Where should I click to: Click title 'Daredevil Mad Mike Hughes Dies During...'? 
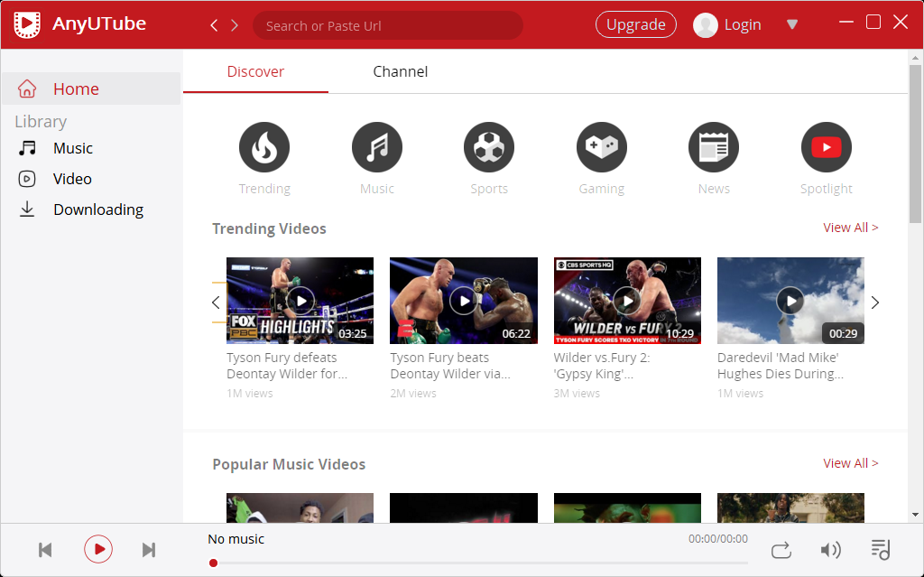pyautogui.click(x=781, y=366)
